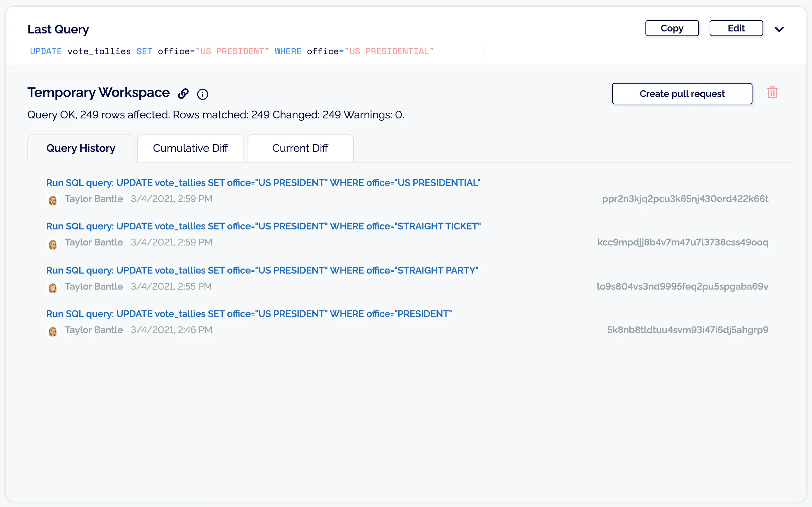Click the trash icon to delete the workspace
Image resolution: width=812 pixels, height=507 pixels.
(x=772, y=93)
